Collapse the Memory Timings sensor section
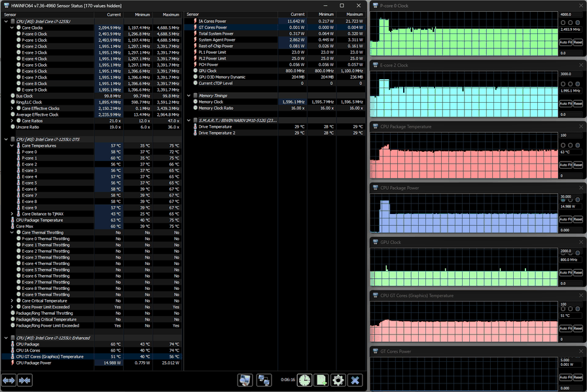587x392 pixels. 188,96
